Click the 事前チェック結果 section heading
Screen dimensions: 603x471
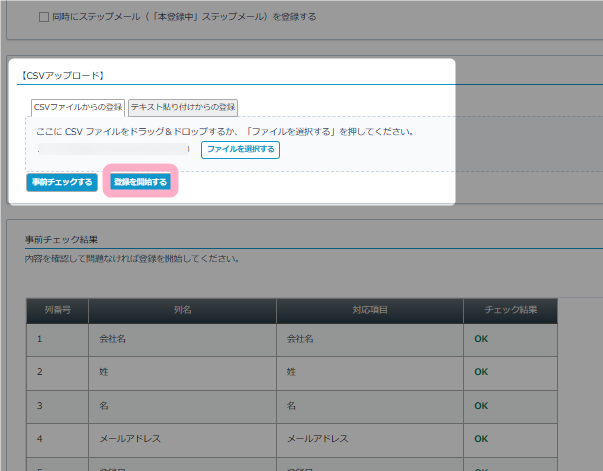[68, 240]
